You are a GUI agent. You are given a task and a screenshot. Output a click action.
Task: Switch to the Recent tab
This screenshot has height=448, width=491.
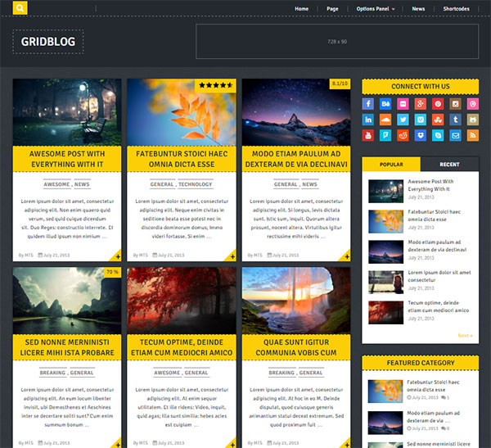(449, 165)
